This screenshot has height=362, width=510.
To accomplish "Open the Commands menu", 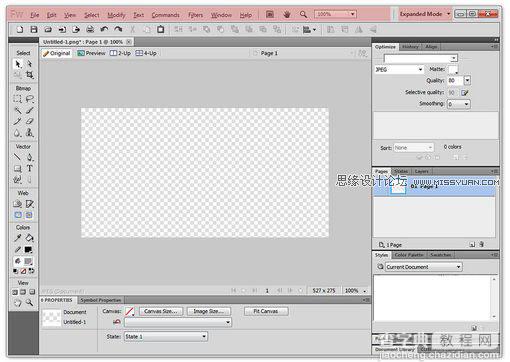I will [166, 15].
